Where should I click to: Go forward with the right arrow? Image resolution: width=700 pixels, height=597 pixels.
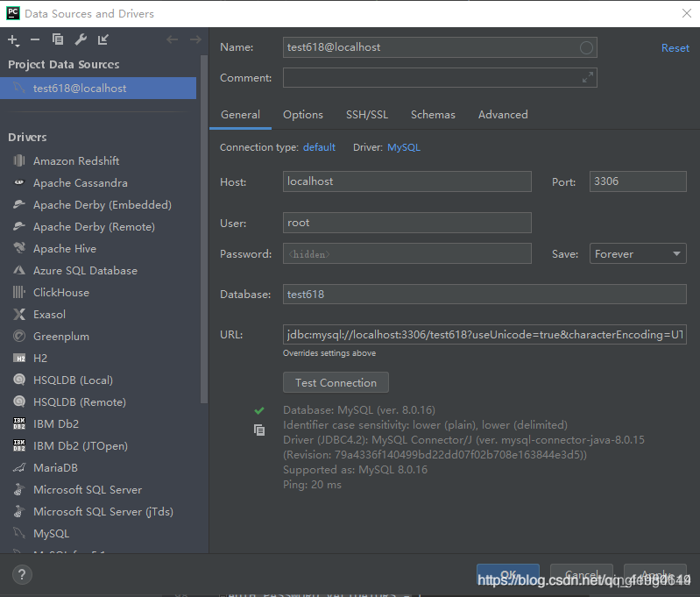tap(195, 39)
